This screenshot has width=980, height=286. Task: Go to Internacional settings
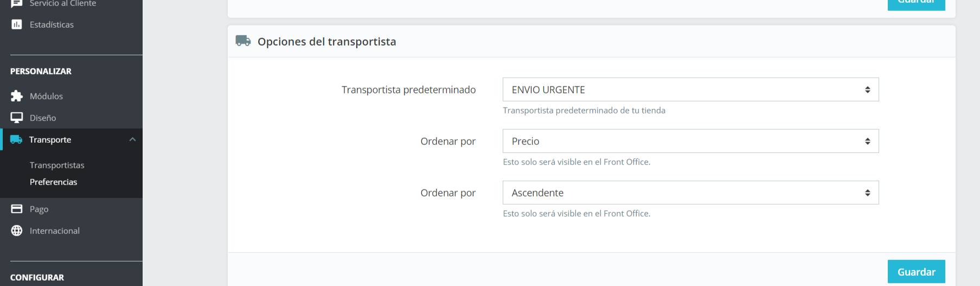[54, 231]
